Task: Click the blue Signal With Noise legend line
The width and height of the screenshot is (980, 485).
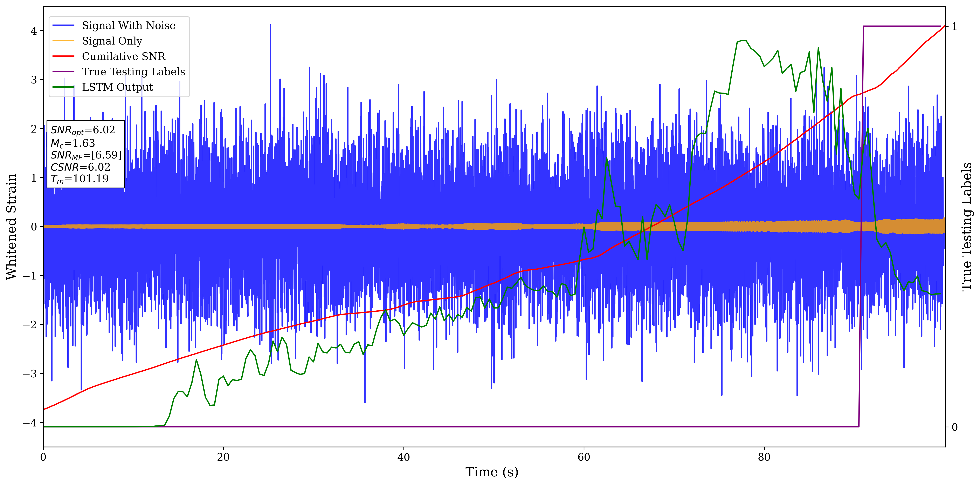Action: [x=63, y=26]
